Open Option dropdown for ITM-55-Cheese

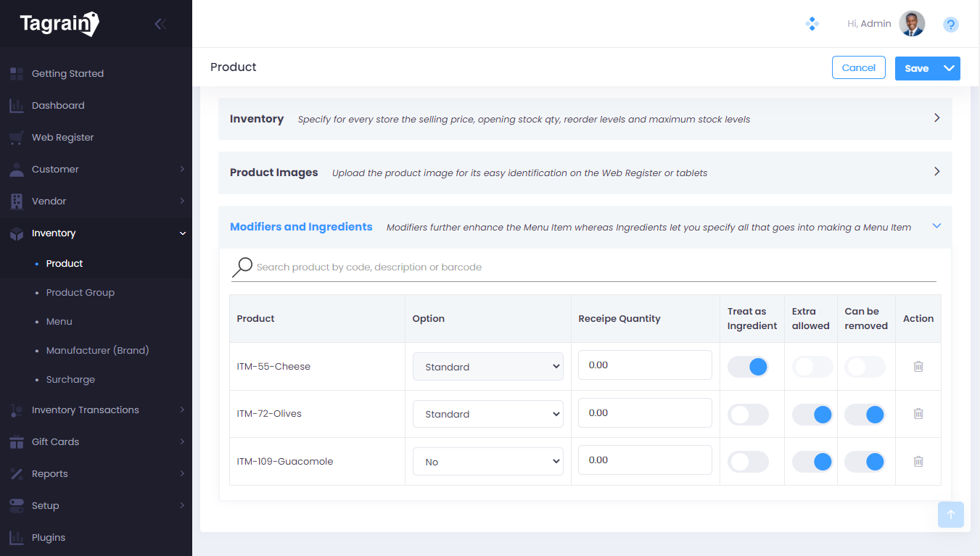(487, 367)
